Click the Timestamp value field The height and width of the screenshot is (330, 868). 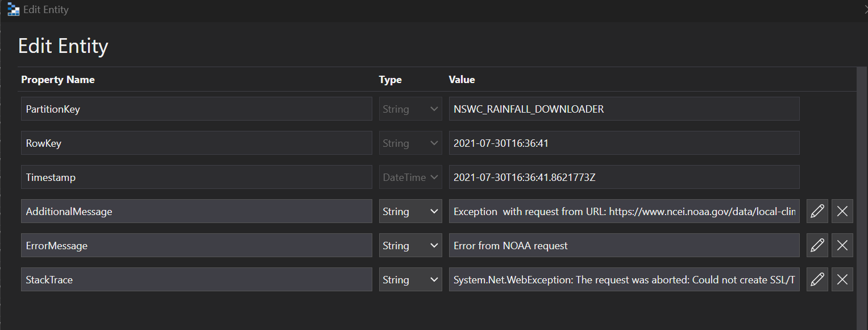(x=624, y=177)
